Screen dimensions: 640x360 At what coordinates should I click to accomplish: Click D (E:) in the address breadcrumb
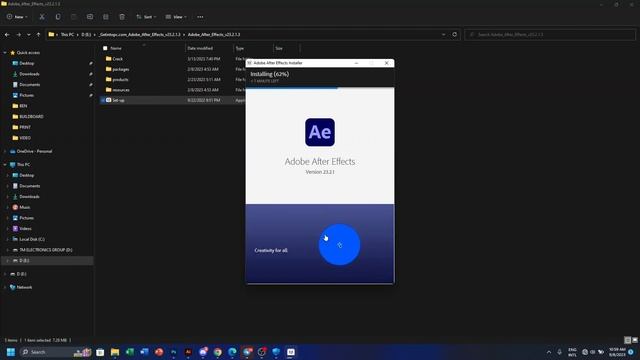(86, 35)
